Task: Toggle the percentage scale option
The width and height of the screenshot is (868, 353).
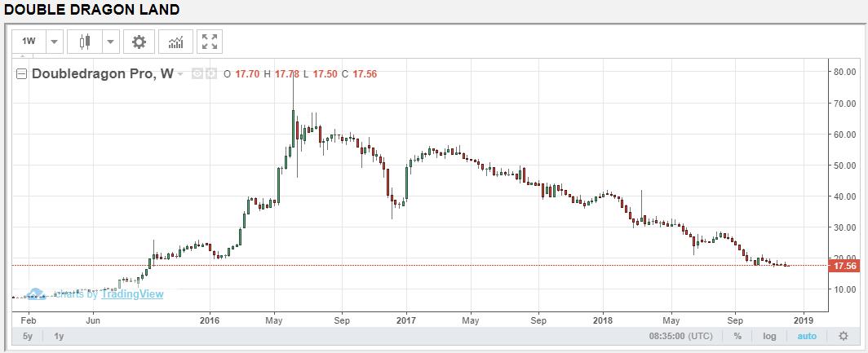Action: (737, 336)
